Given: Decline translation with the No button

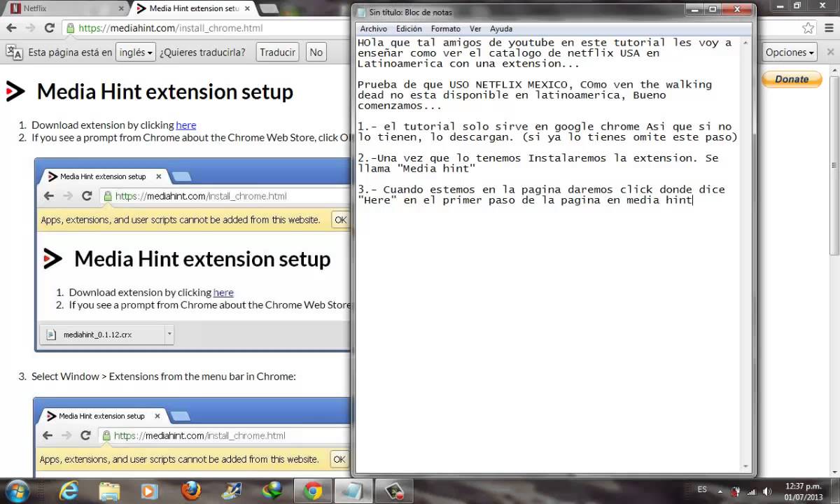Looking at the screenshot, I should [316, 52].
